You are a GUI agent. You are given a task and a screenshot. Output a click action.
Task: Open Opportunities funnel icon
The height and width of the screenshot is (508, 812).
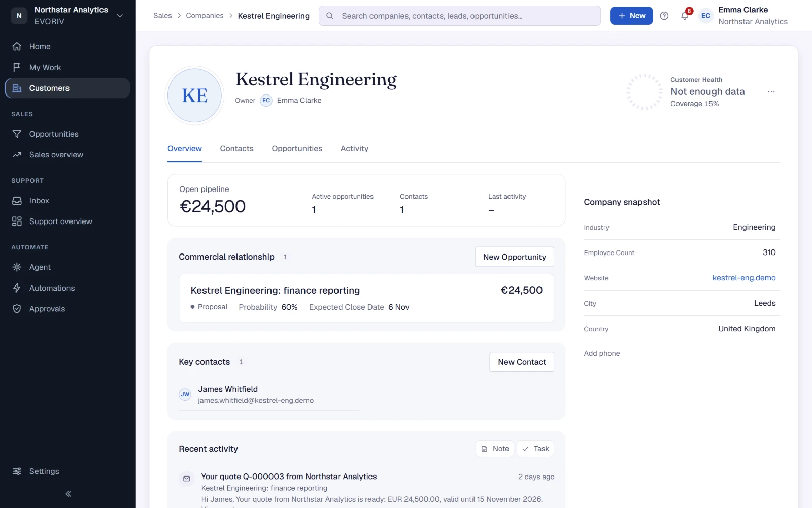click(x=17, y=134)
